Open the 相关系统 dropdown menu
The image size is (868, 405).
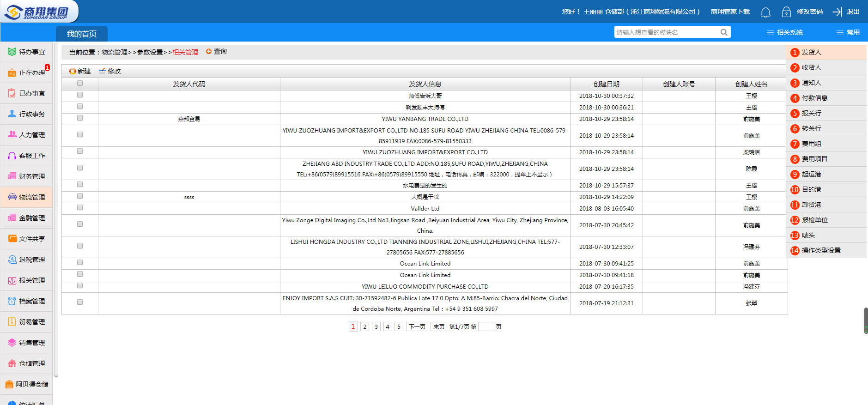pos(785,32)
